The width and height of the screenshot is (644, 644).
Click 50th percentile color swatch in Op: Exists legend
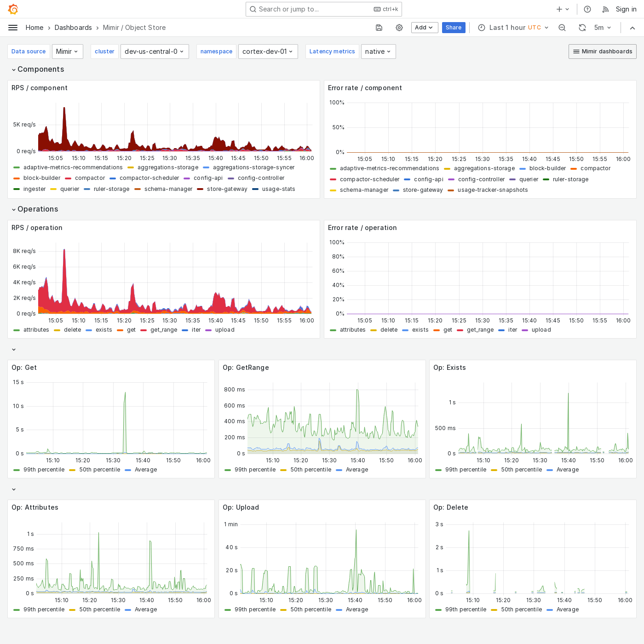tap(494, 470)
